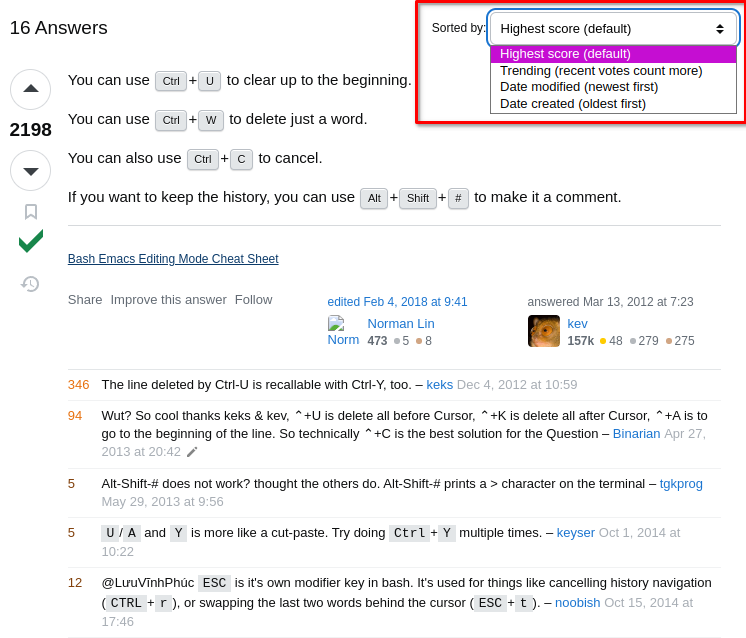This screenshot has height=638, width=746.
Task: Click Share under the answer
Action: point(85,300)
